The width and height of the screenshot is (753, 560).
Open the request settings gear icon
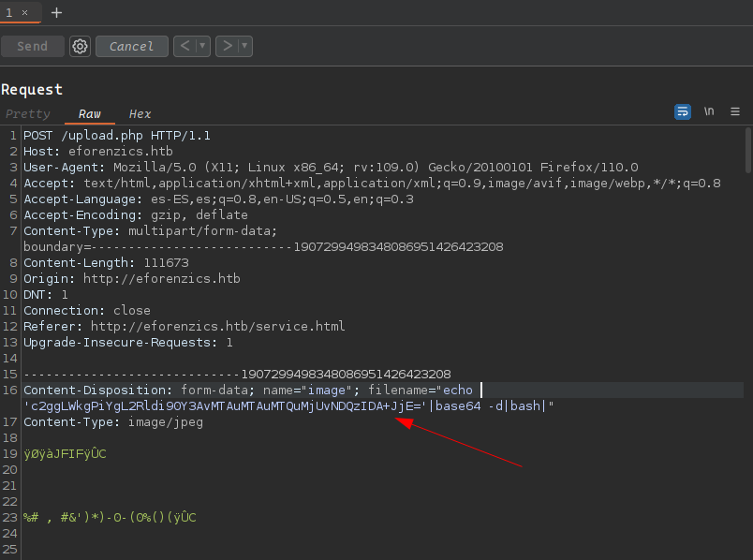(x=80, y=46)
